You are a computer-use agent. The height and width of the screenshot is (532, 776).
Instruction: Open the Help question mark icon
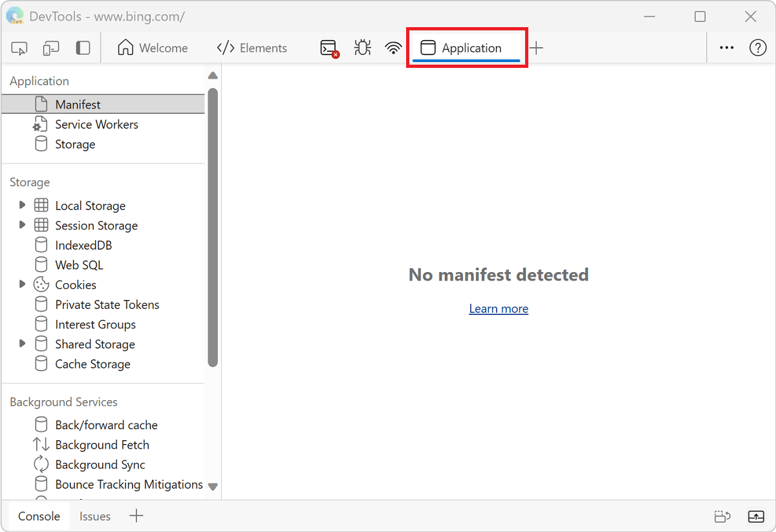[x=758, y=48]
